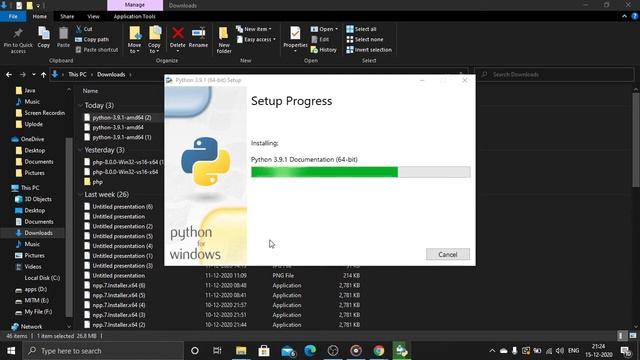This screenshot has height=360, width=640.
Task: Click Invert selection in ribbon
Action: [x=369, y=50]
